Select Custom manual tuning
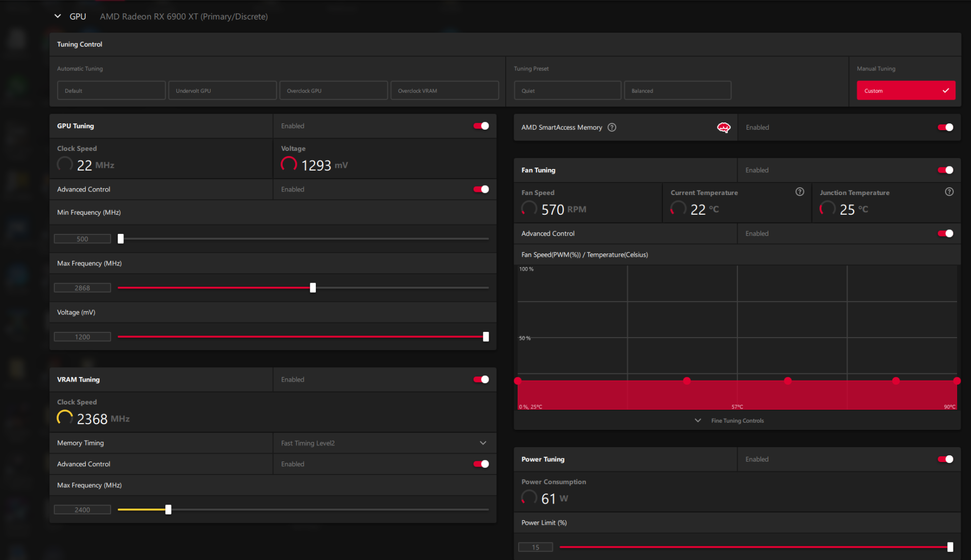Viewport: 971px width, 560px height. [906, 91]
